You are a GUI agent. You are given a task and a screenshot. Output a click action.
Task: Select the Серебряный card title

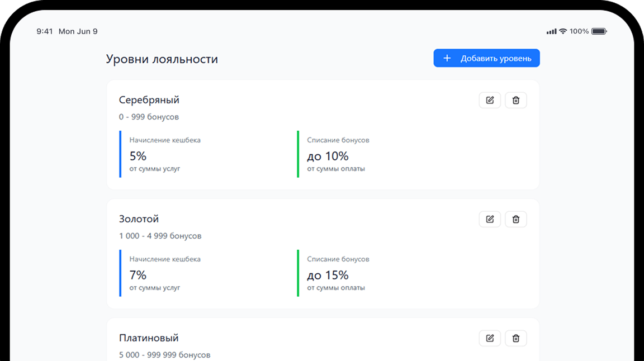tap(149, 100)
